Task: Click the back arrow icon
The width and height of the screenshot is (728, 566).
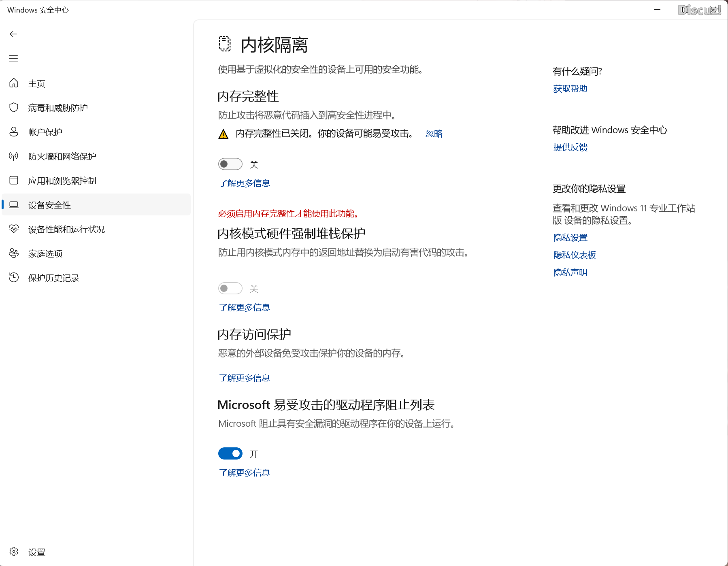Action: (x=13, y=34)
